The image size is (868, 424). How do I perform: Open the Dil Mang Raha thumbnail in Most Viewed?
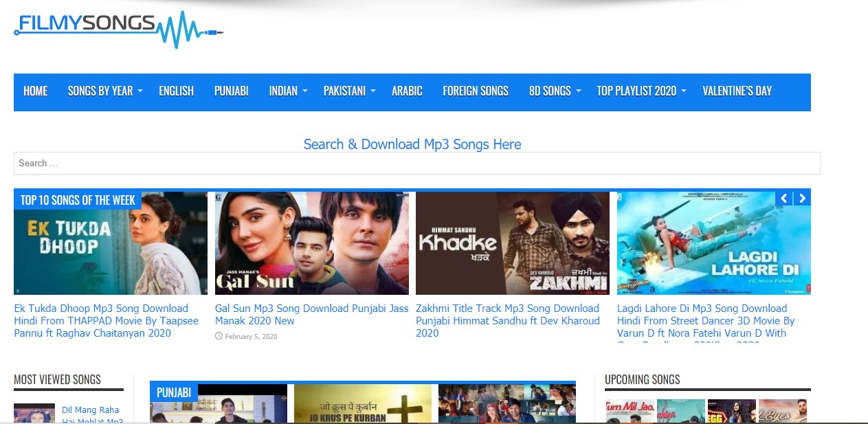point(34,413)
